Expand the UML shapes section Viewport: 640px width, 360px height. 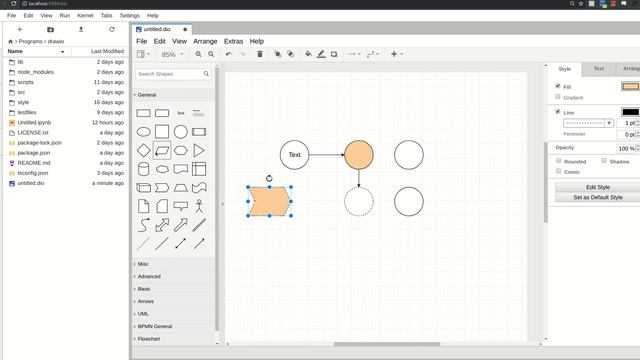coord(173,314)
